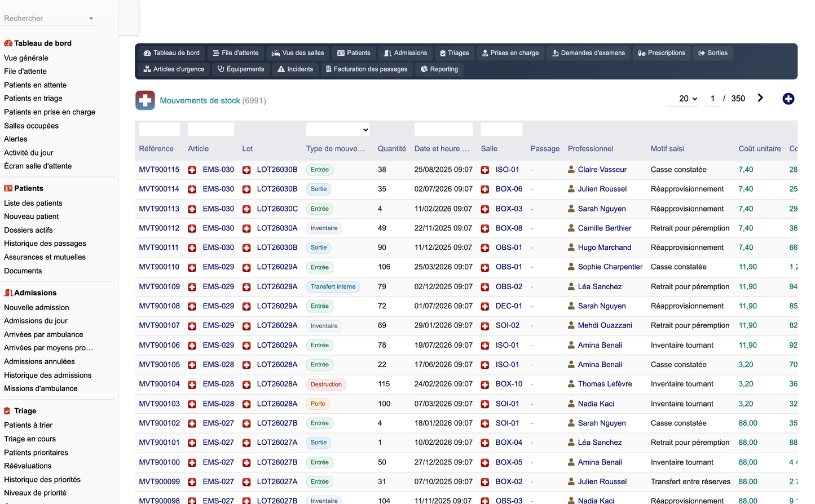
Task: Click the person icon beside Hugo Marchand
Action: (571, 247)
